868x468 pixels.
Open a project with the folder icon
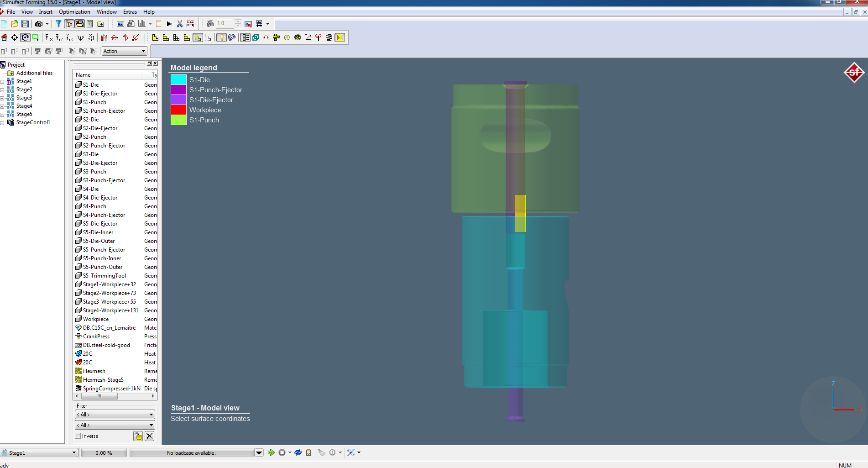(15, 24)
